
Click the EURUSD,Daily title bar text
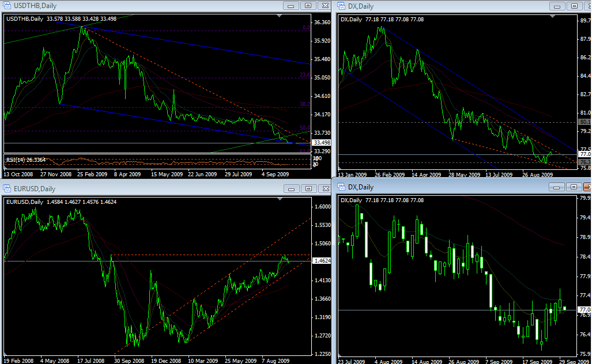[35, 188]
